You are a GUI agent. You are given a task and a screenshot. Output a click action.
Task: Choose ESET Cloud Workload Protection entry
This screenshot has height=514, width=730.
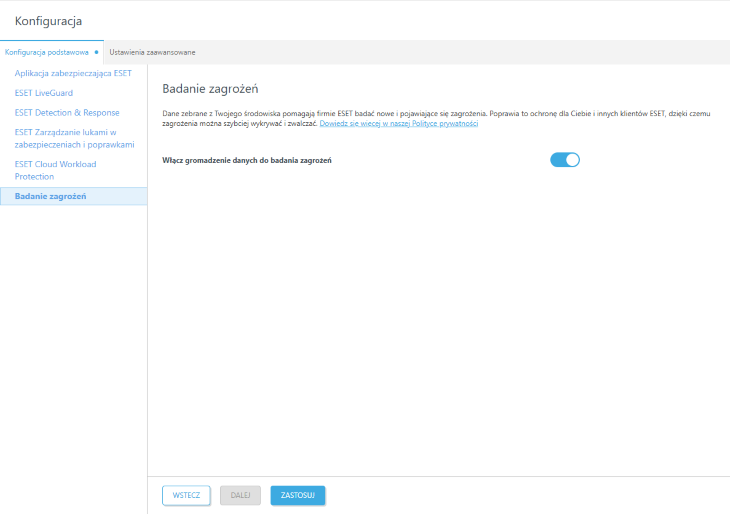(x=55, y=170)
